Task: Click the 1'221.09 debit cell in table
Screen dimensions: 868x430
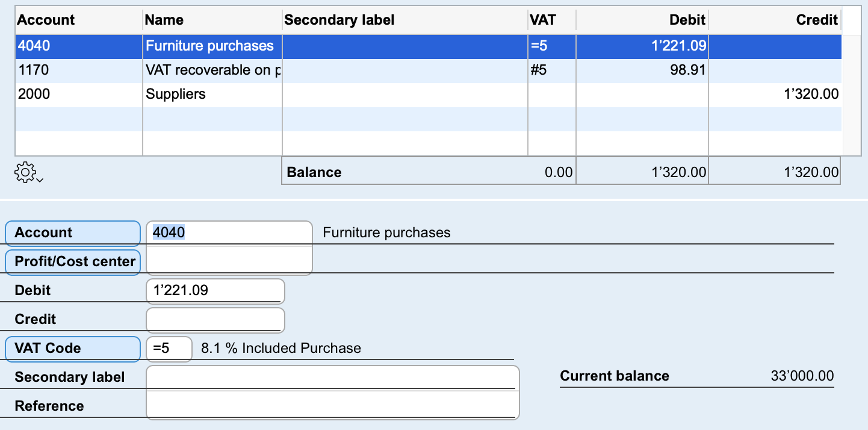Action: tap(642, 46)
